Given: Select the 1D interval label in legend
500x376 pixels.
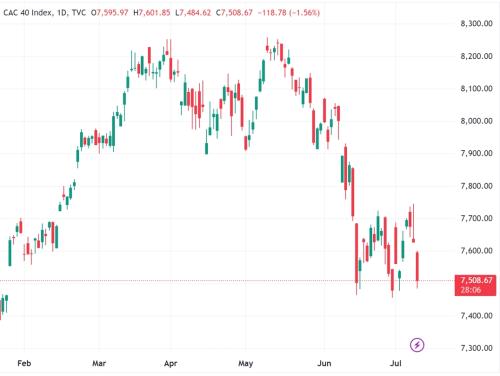Looking at the screenshot, I should coord(62,13).
